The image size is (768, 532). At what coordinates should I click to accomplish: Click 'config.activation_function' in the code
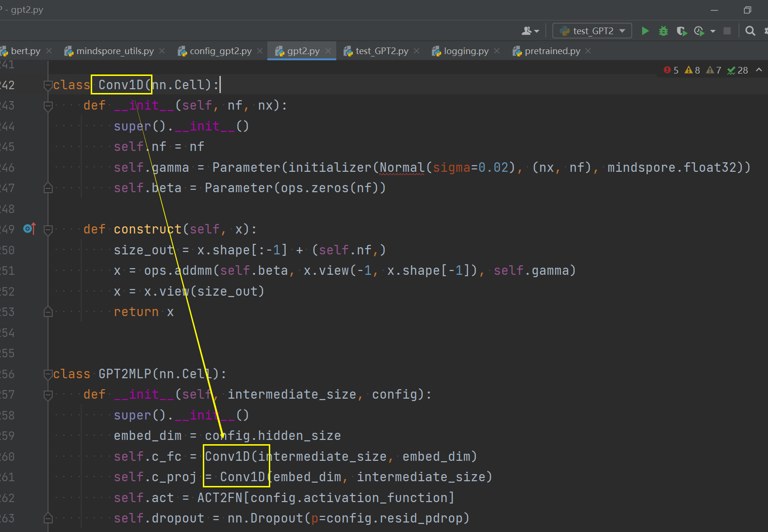pos(349,498)
